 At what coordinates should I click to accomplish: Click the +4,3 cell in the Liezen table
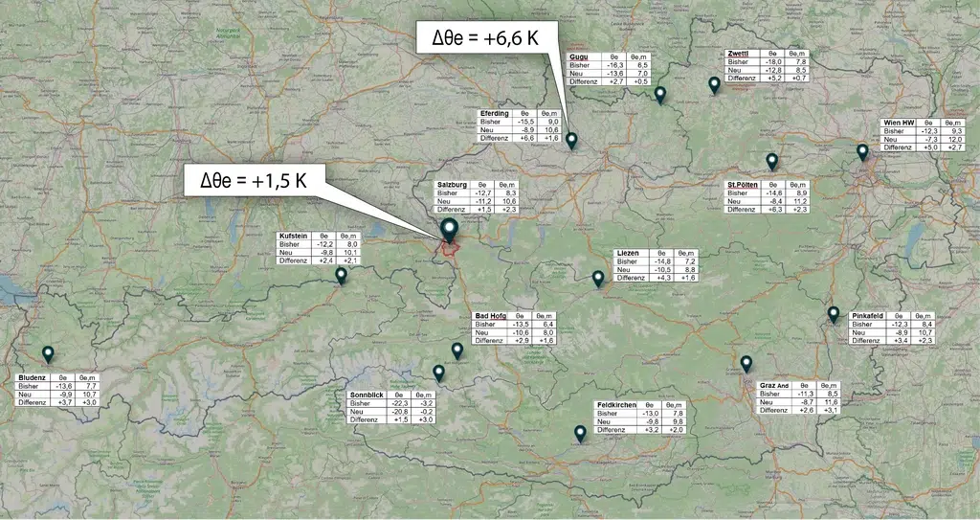[x=662, y=277]
